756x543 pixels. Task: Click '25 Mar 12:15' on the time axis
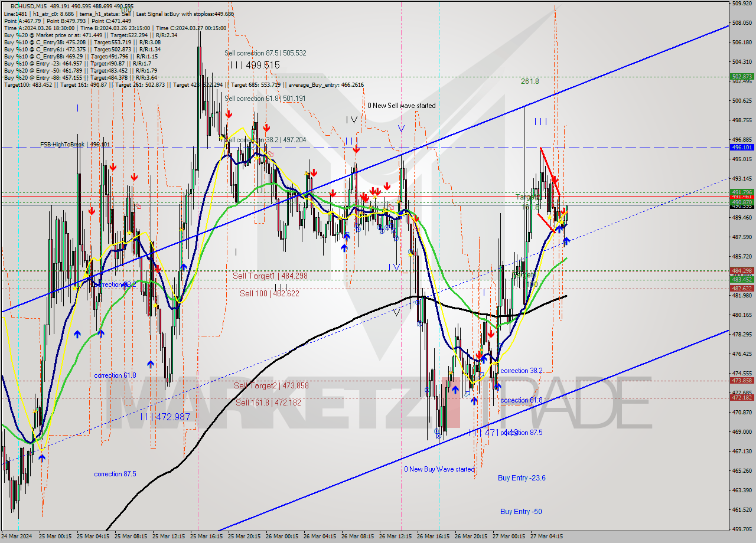click(x=169, y=537)
